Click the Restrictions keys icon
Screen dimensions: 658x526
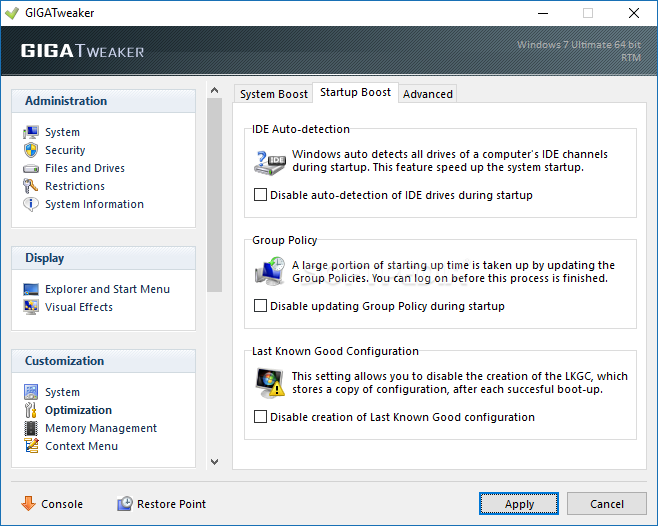tap(31, 186)
